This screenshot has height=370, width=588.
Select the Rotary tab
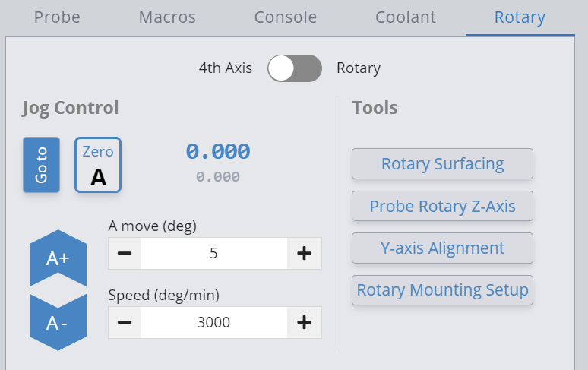pyautogui.click(x=520, y=17)
